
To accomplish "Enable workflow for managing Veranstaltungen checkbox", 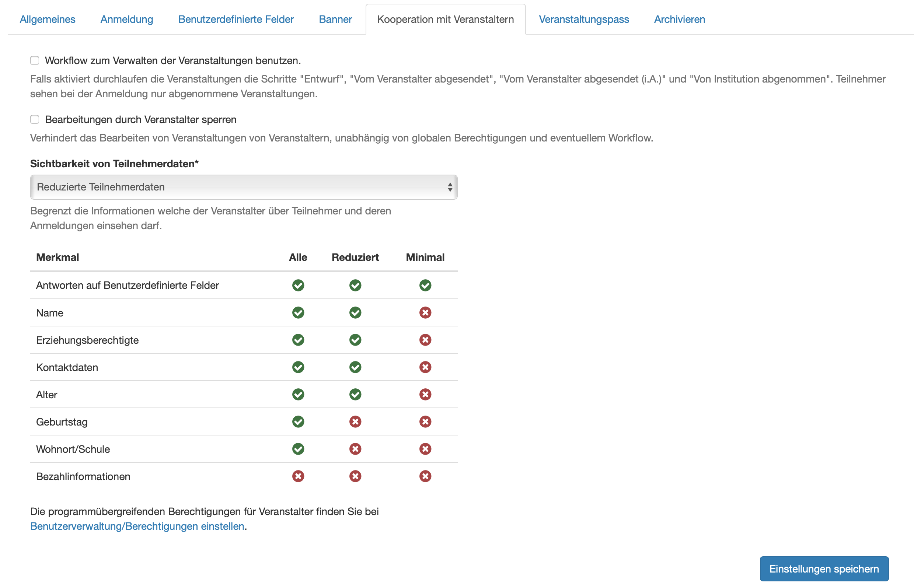I will (x=35, y=60).
